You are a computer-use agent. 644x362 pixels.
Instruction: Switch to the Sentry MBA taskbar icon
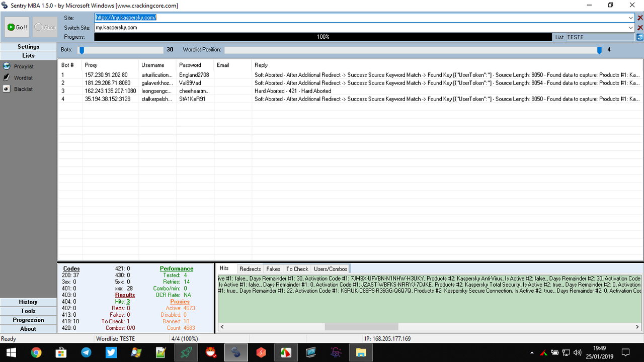[x=235, y=352]
